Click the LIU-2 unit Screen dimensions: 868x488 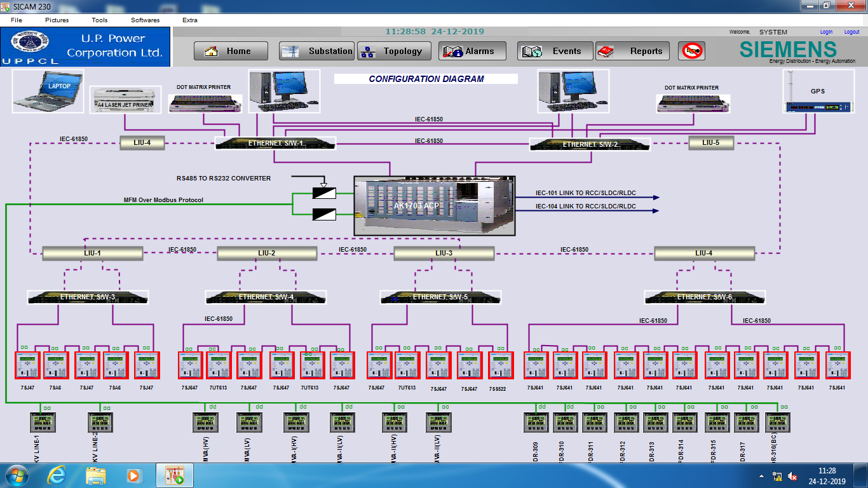pyautogui.click(x=267, y=254)
